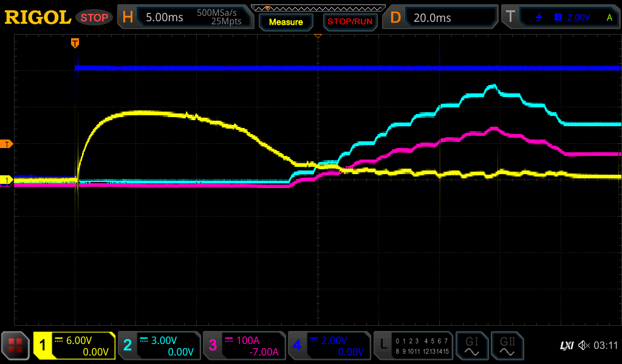Open the function navigation menu icon
Image resolution: width=622 pixels, height=364 pixels.
coord(15,346)
